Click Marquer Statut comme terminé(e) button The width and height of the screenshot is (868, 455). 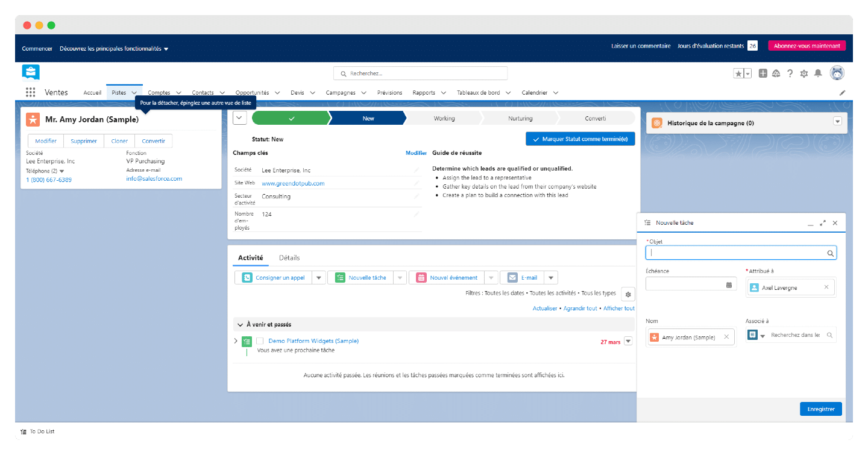point(580,139)
